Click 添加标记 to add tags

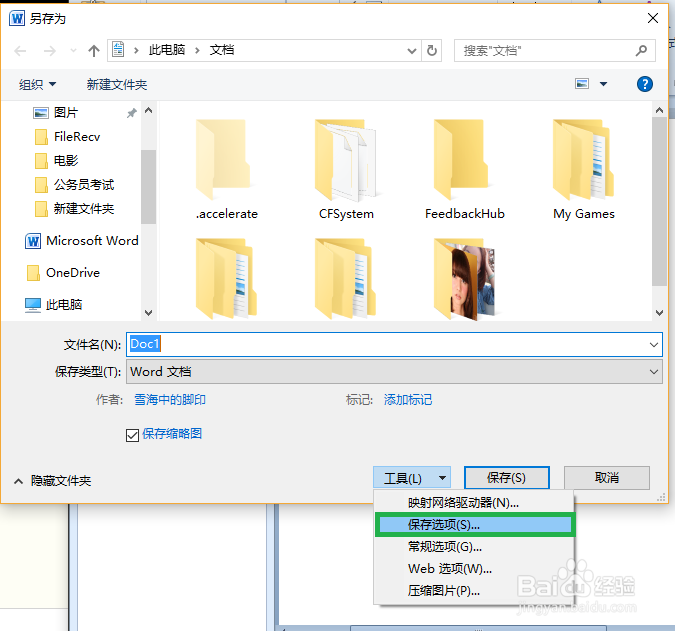tap(408, 399)
